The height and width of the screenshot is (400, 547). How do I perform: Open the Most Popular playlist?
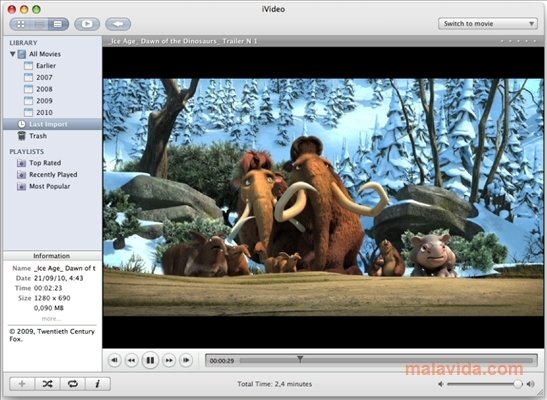coord(49,187)
